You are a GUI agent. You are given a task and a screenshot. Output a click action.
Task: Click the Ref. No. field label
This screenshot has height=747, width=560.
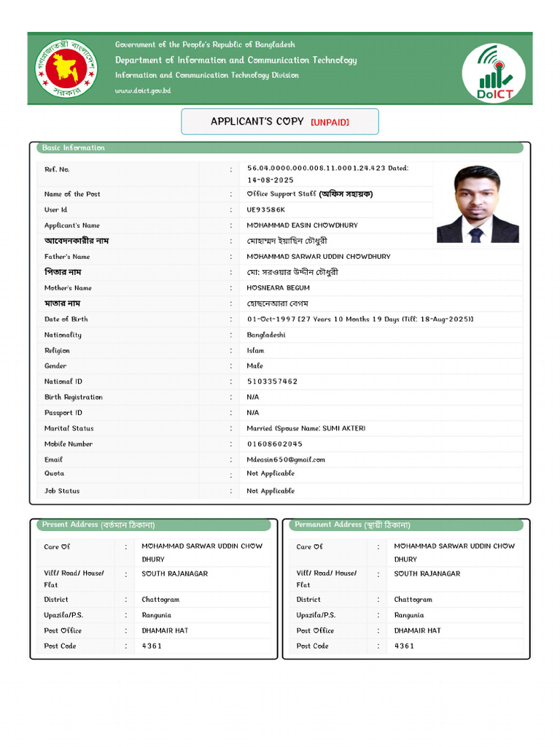(57, 169)
